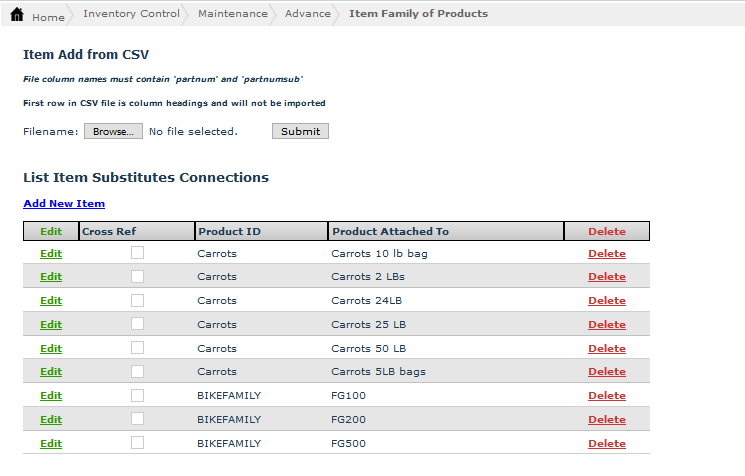Image resolution: width=745 pixels, height=476 pixels.
Task: Check Cross Ref for Carrots 10 lb bag
Action: [x=137, y=253]
